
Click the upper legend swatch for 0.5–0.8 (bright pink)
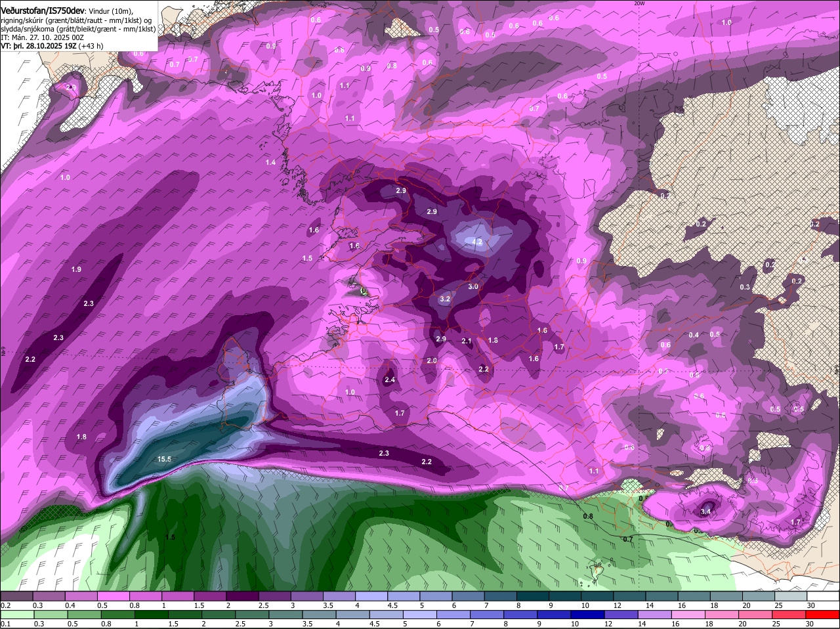[114, 596]
